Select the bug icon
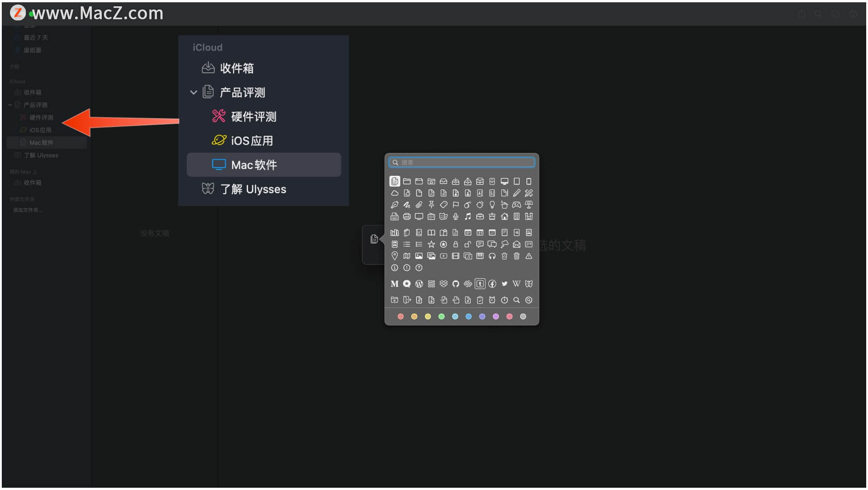The height and width of the screenshot is (490, 868). [x=480, y=205]
